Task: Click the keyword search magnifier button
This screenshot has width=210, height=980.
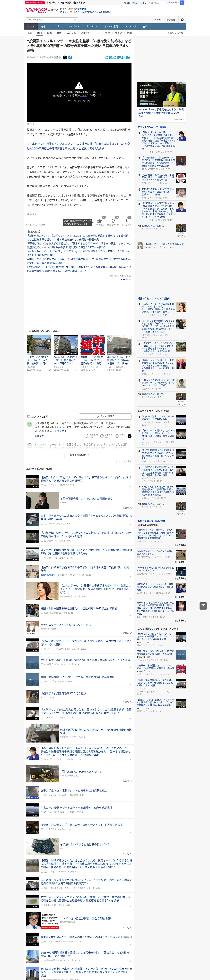Action: (75, 19)
